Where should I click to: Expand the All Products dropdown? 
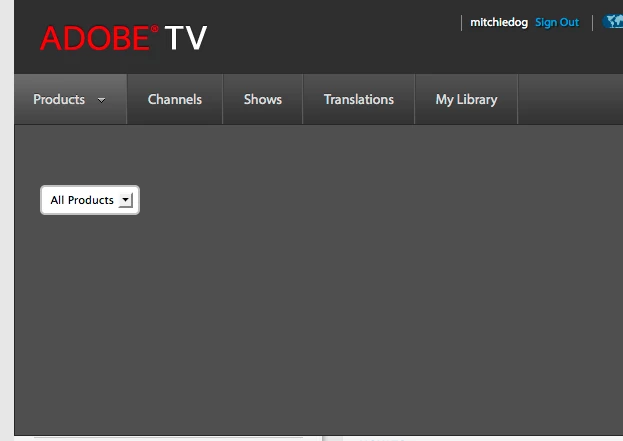(x=90, y=200)
